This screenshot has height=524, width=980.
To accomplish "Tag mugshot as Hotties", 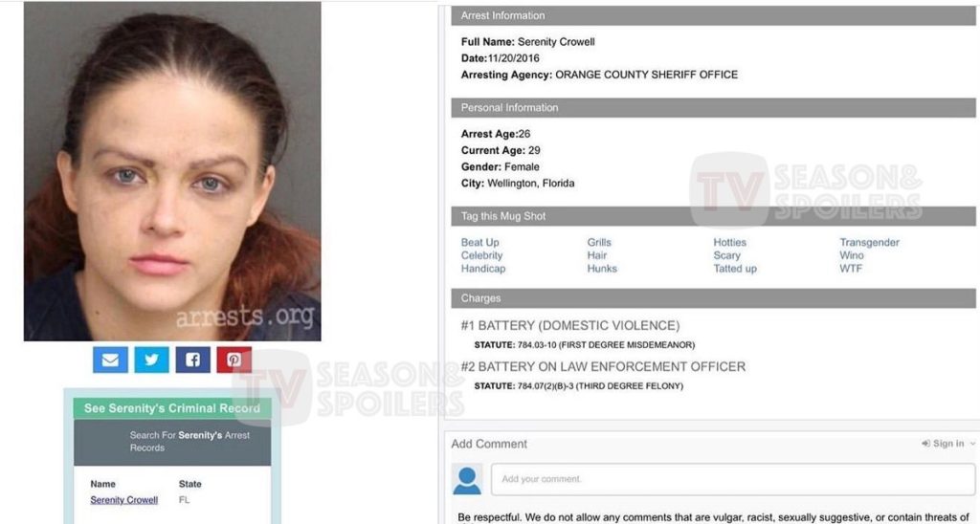I will coord(730,242).
